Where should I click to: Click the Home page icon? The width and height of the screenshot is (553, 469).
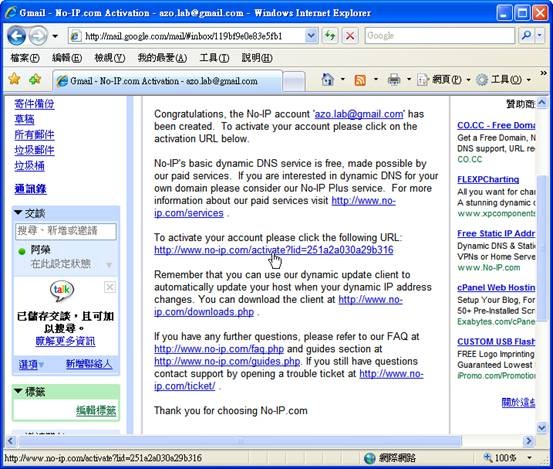point(328,80)
